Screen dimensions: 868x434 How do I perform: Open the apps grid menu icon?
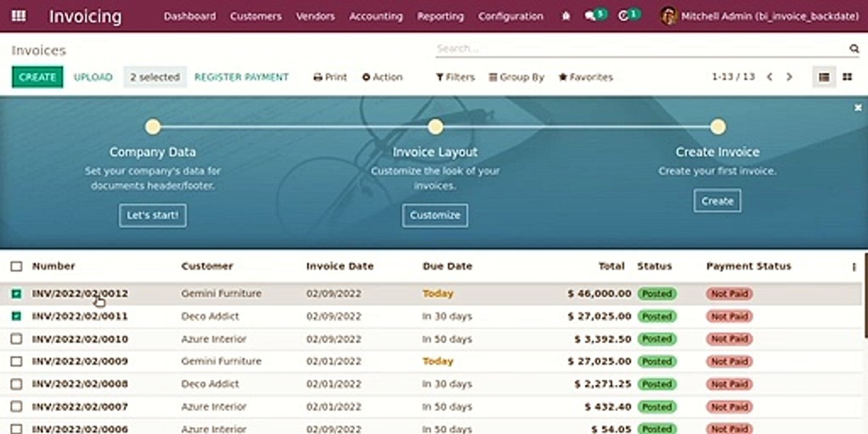click(x=19, y=16)
